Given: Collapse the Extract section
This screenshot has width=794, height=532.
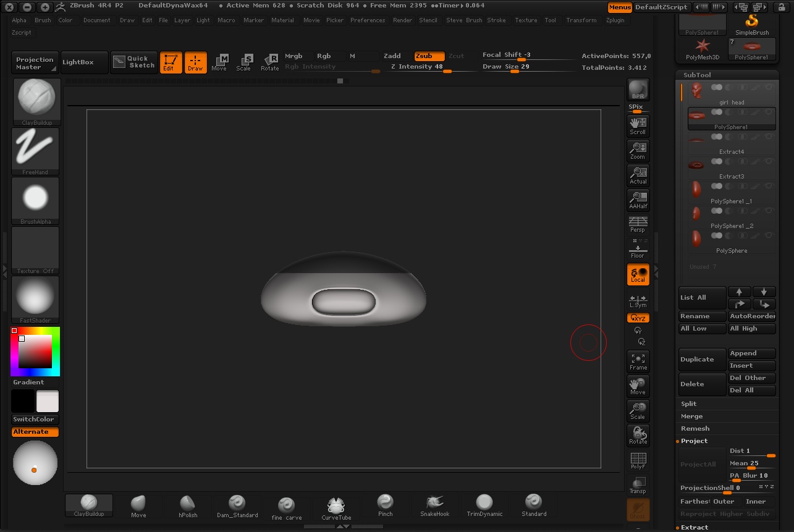Looking at the screenshot, I should tap(695, 527).
